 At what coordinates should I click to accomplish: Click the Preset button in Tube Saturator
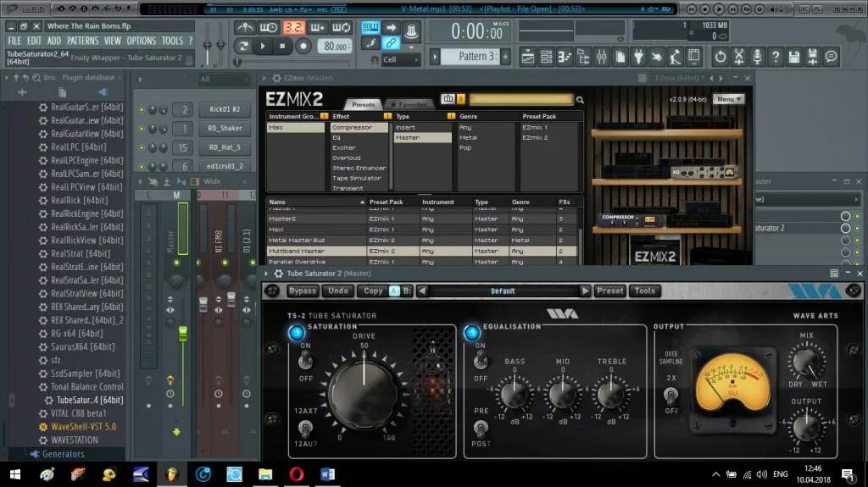(x=610, y=291)
